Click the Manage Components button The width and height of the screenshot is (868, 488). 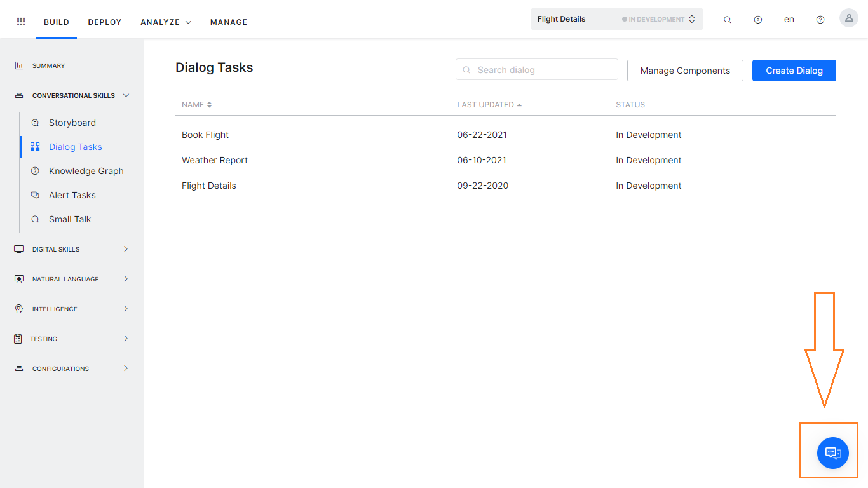(685, 71)
